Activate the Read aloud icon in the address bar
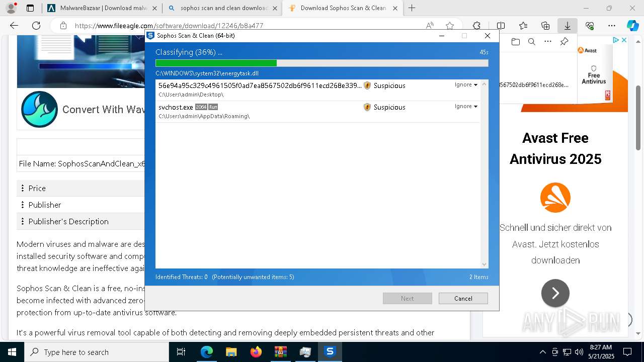 point(430,26)
